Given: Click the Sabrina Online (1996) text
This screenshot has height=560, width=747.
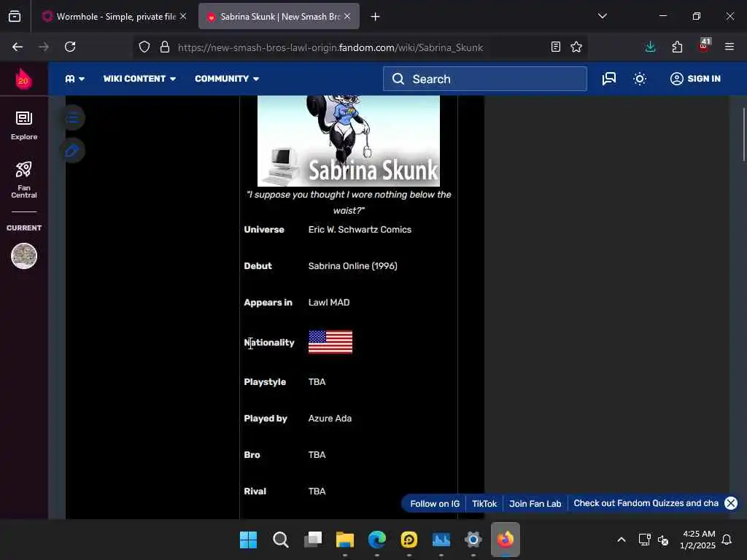Looking at the screenshot, I should [x=352, y=266].
